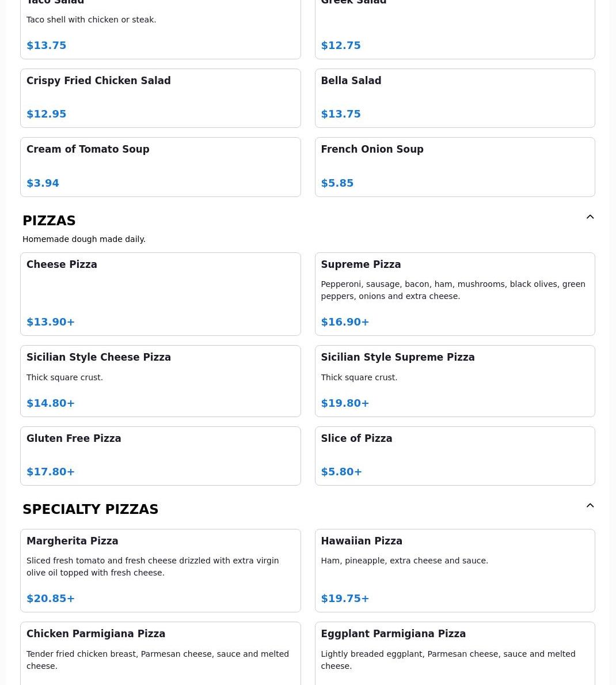Collapse the PIZZAS section chevron
The image size is (616, 685).
pyautogui.click(x=590, y=217)
